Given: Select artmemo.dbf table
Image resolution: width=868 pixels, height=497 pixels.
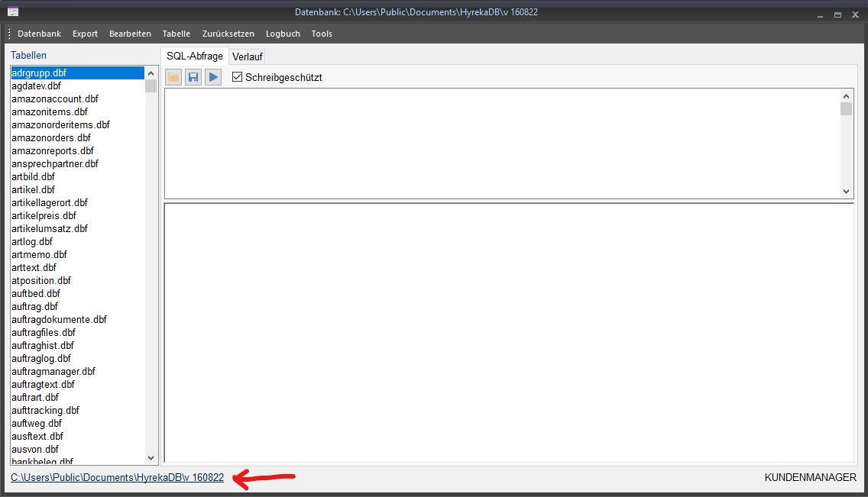Looking at the screenshot, I should [77, 255].
